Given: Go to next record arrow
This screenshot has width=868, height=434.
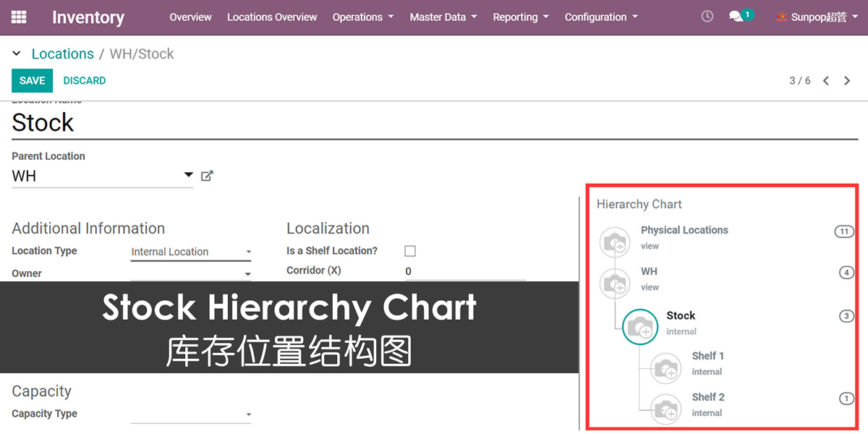Looking at the screenshot, I should pyautogui.click(x=847, y=81).
